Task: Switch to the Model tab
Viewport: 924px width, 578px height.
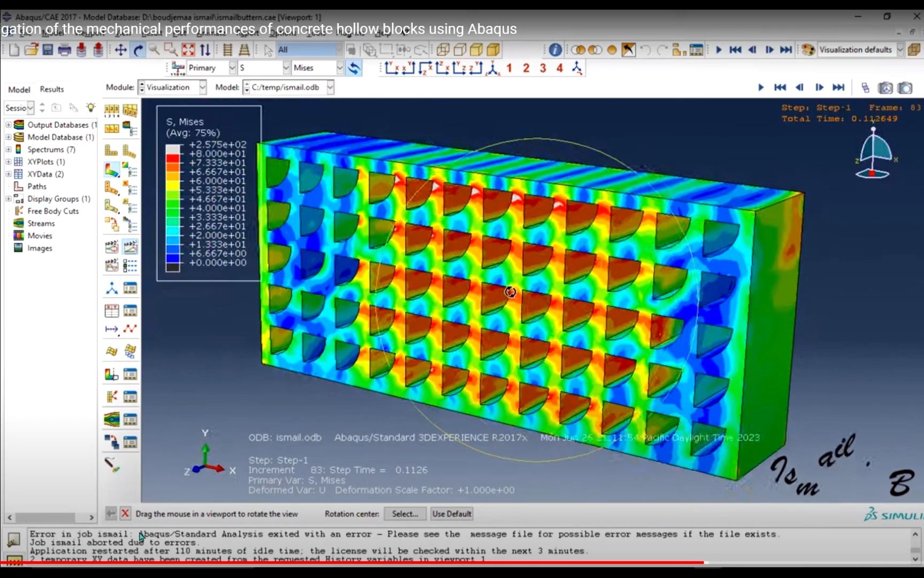Action: coord(19,89)
